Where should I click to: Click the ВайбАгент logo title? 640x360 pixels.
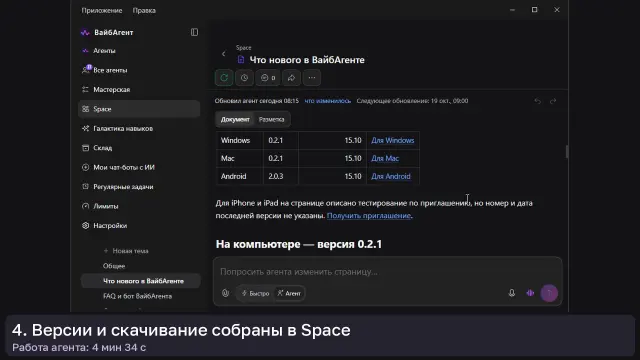pyautogui.click(x=113, y=32)
